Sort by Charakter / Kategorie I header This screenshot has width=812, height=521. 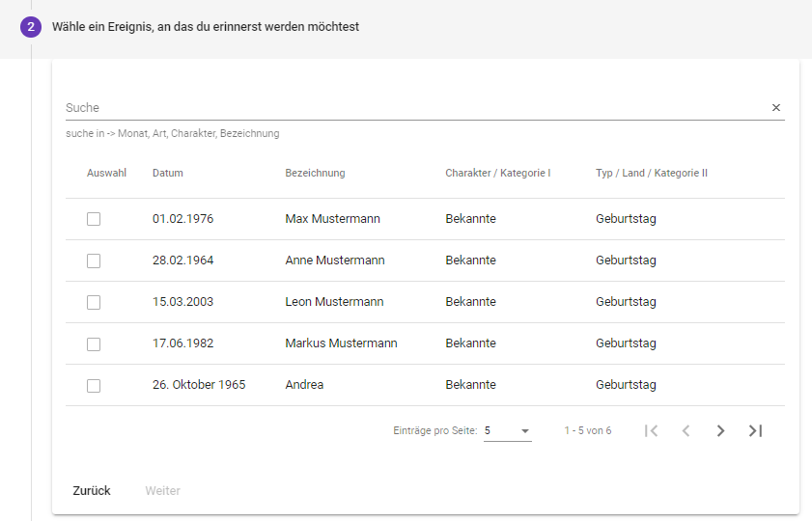(x=497, y=174)
